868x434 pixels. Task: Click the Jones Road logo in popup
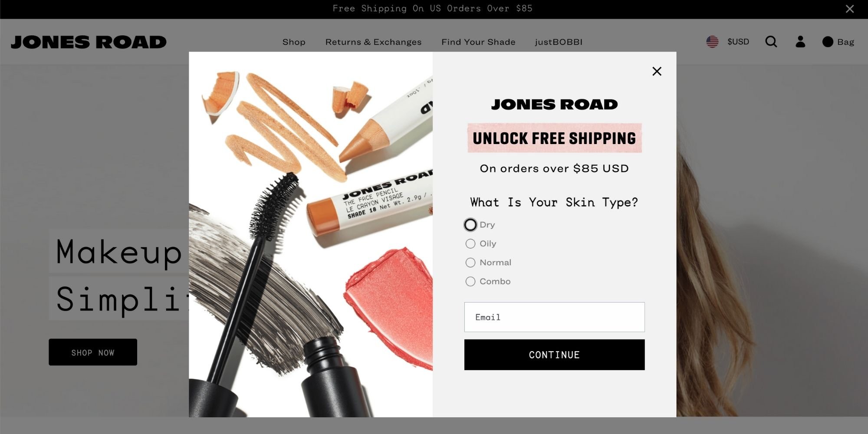[x=554, y=104]
